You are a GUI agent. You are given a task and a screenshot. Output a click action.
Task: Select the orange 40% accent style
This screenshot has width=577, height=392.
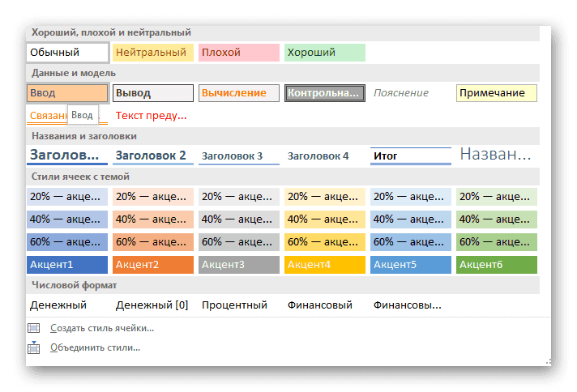pyautogui.click(x=153, y=219)
